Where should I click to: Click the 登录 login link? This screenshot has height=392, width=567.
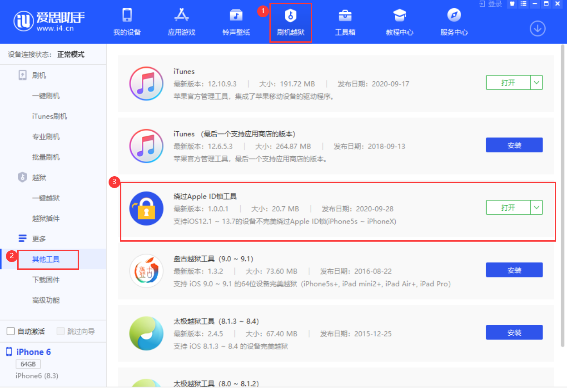490,4
